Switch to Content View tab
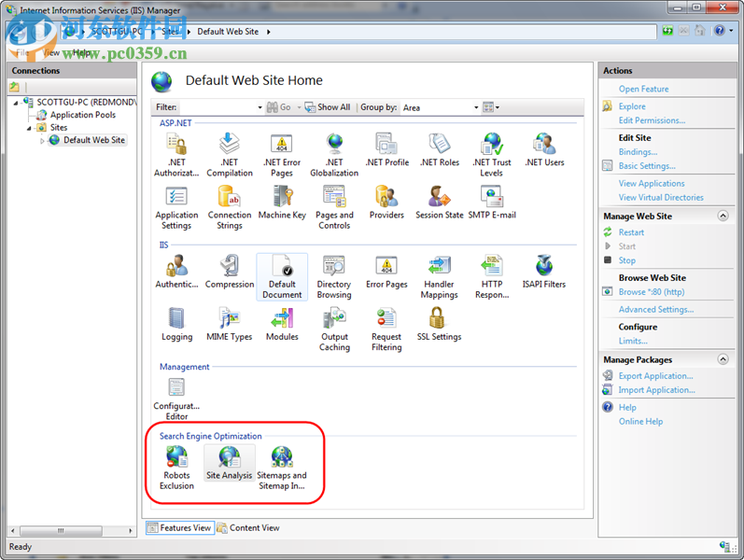This screenshot has width=744, height=560. (x=248, y=527)
